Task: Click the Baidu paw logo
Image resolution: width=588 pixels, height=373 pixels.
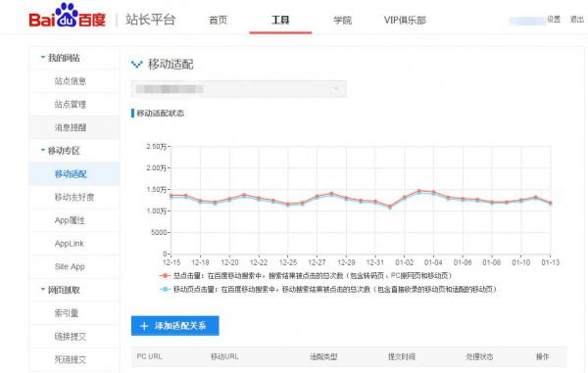Action: (67, 16)
